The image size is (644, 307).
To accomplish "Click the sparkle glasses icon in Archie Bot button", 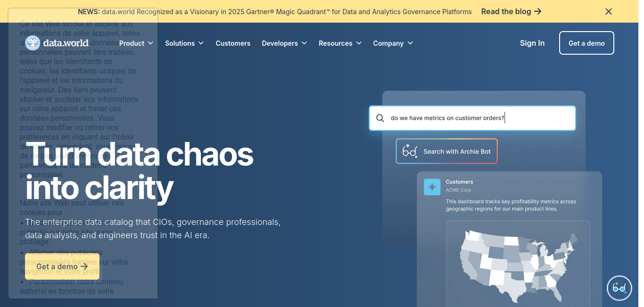I will click(x=410, y=151).
